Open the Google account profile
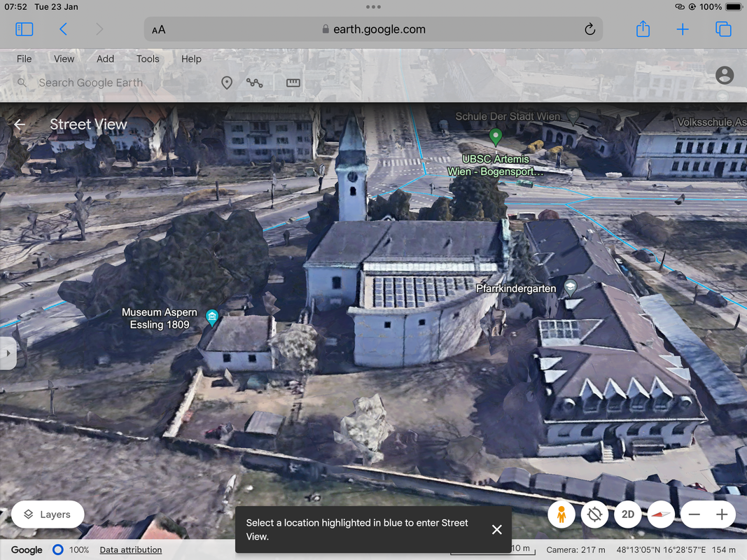Screen dimensions: 747x560 [x=724, y=75]
